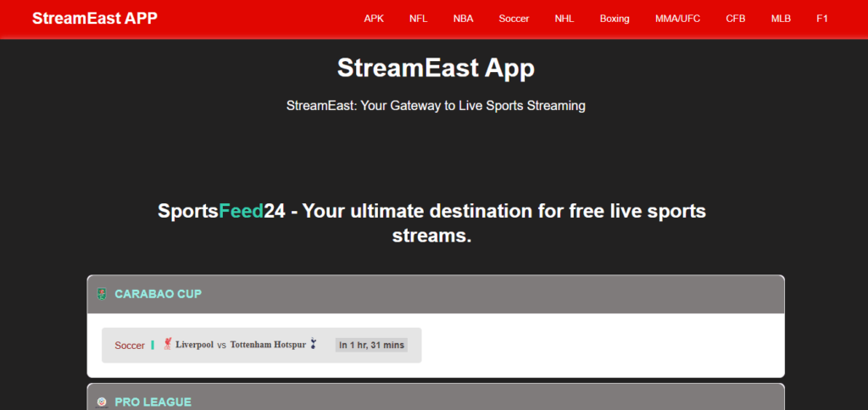This screenshot has height=410, width=868.
Task: Select Boxing in the top navigation
Action: (615, 19)
